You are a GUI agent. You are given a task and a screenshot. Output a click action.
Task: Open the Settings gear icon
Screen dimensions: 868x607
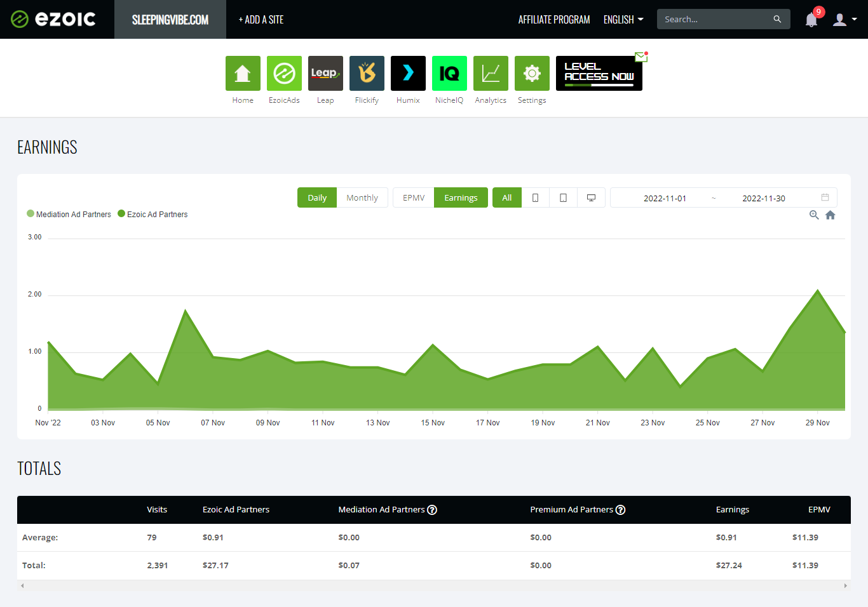[x=532, y=73]
